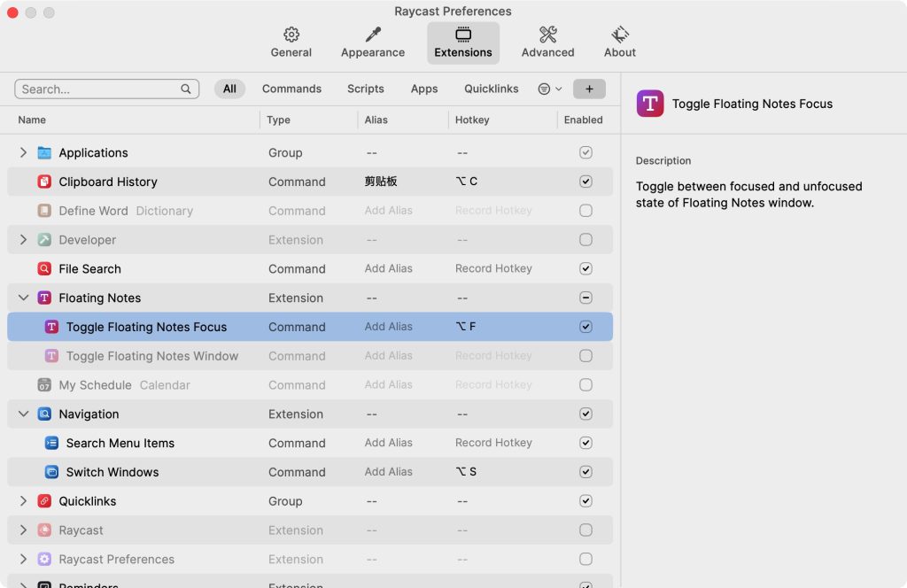907x588 pixels.
Task: Show All extensions filter
Action: (x=229, y=89)
